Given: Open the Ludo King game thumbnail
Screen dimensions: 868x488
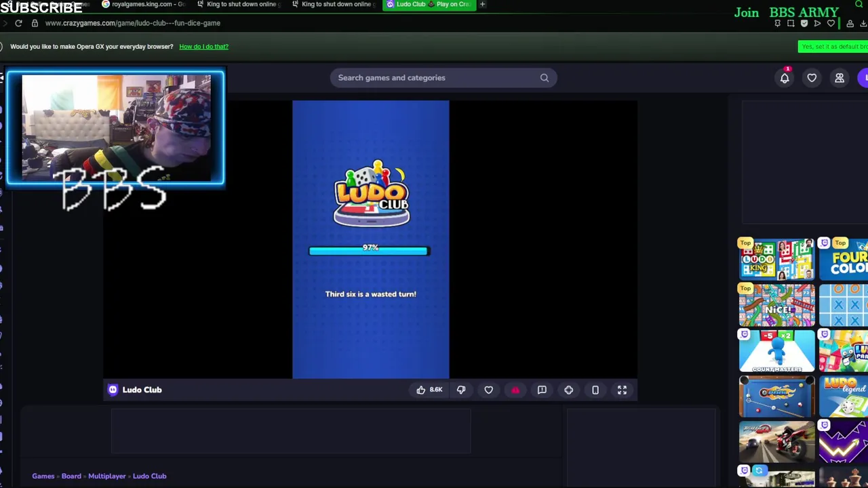Looking at the screenshot, I should coord(776,259).
